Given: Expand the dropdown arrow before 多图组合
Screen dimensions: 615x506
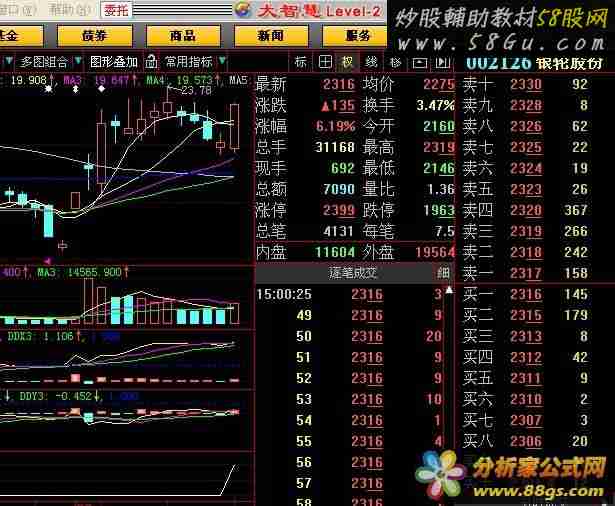Looking at the screenshot, I should point(9,61).
